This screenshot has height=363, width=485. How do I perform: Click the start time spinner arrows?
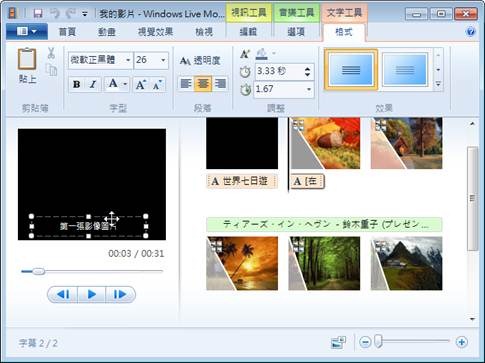[307, 72]
